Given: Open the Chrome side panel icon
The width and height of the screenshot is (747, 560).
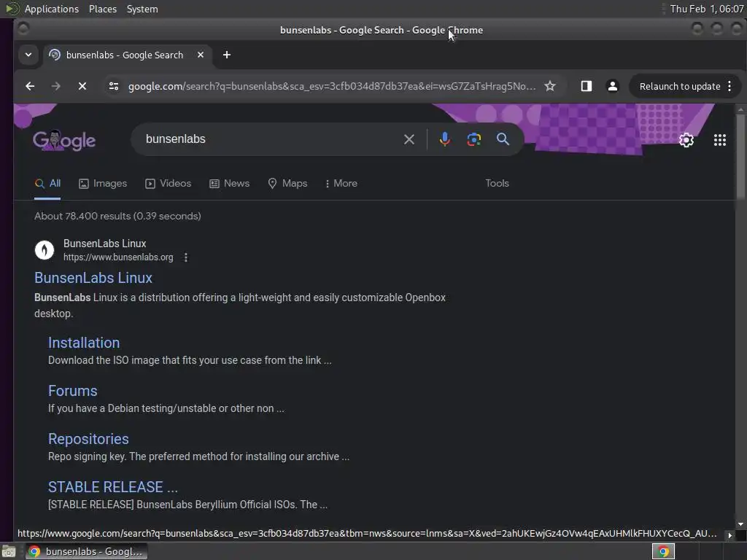Looking at the screenshot, I should (586, 86).
